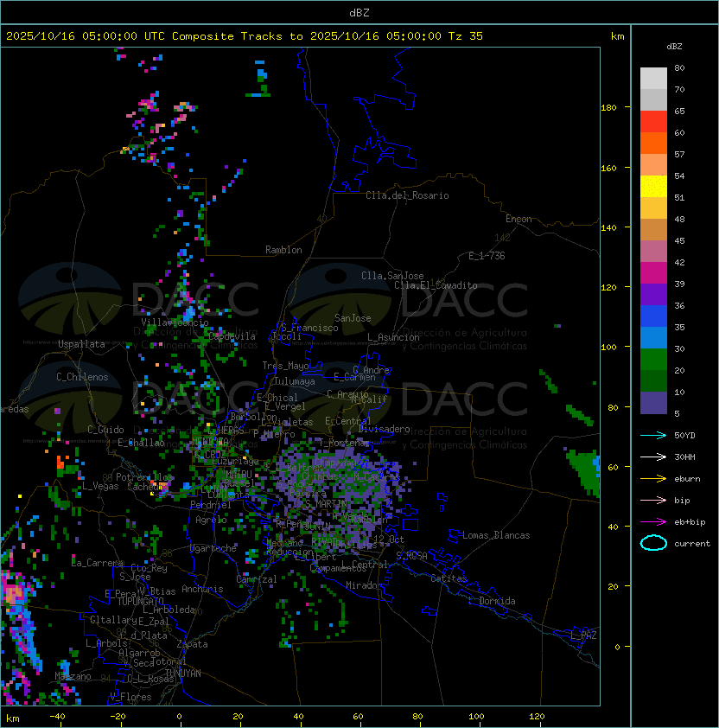The width and height of the screenshot is (719, 728).
Task: Click the '120' tick on bottom km axis
Action: tap(537, 717)
